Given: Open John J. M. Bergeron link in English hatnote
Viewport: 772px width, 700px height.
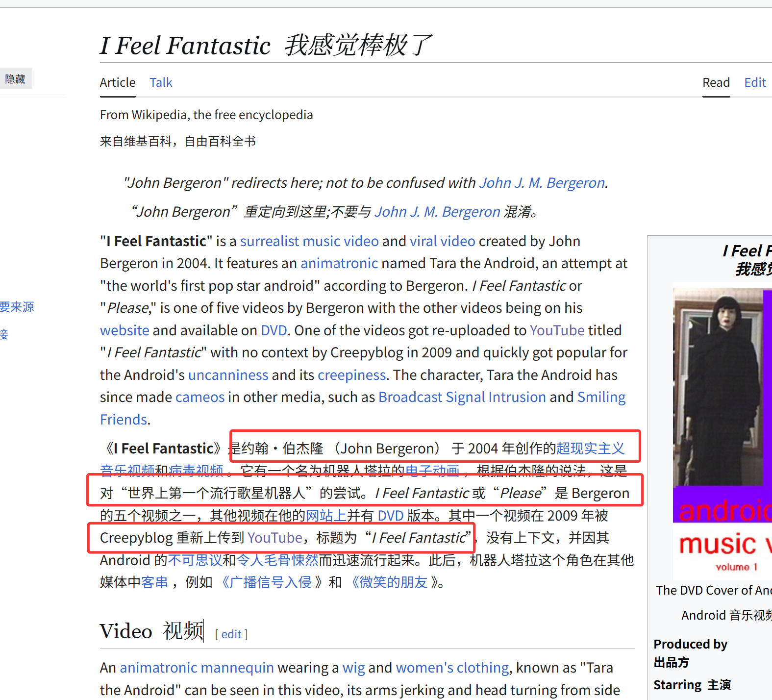Looking at the screenshot, I should coord(542,183).
